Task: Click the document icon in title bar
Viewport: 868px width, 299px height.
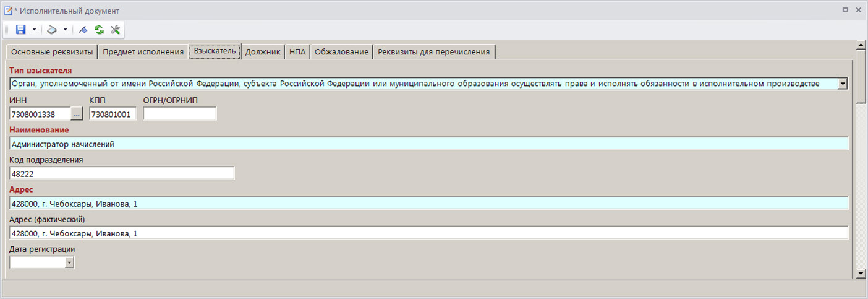Action: 8,11
